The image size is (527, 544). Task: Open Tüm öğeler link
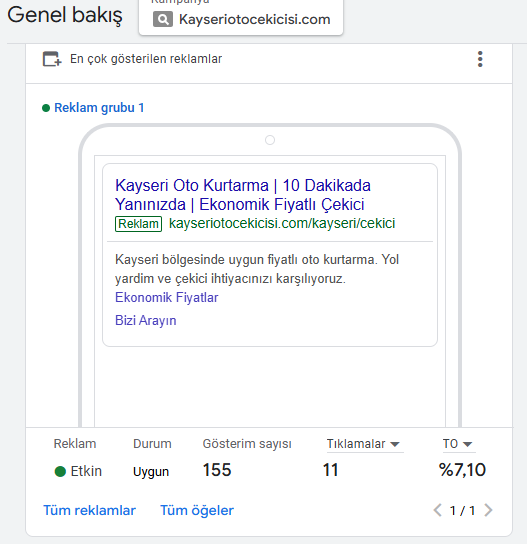coord(197,510)
